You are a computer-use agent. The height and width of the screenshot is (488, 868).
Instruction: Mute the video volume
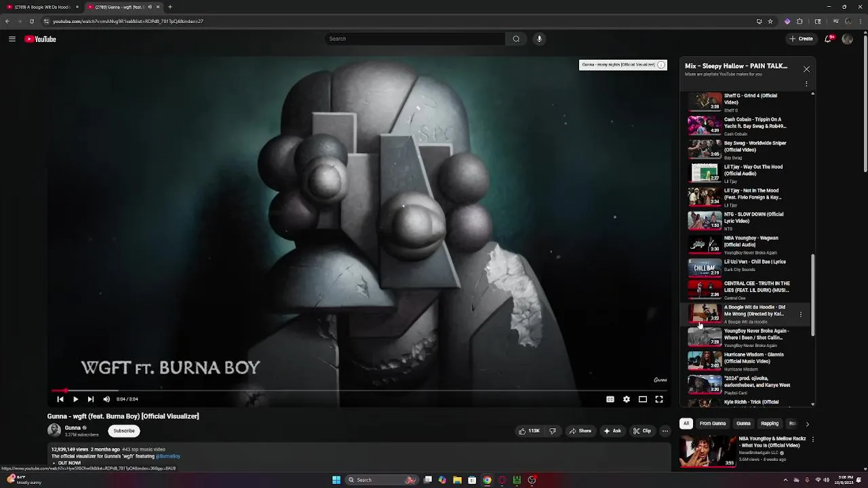[x=106, y=399]
